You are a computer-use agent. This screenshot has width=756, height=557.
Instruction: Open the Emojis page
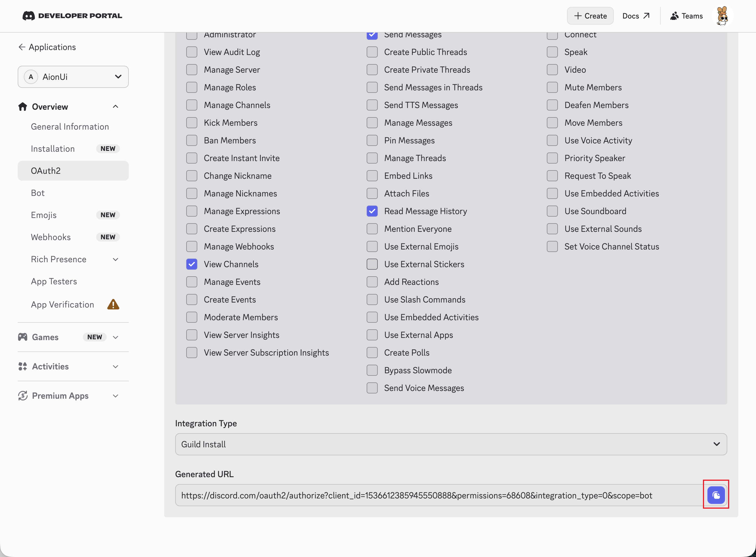click(x=43, y=215)
